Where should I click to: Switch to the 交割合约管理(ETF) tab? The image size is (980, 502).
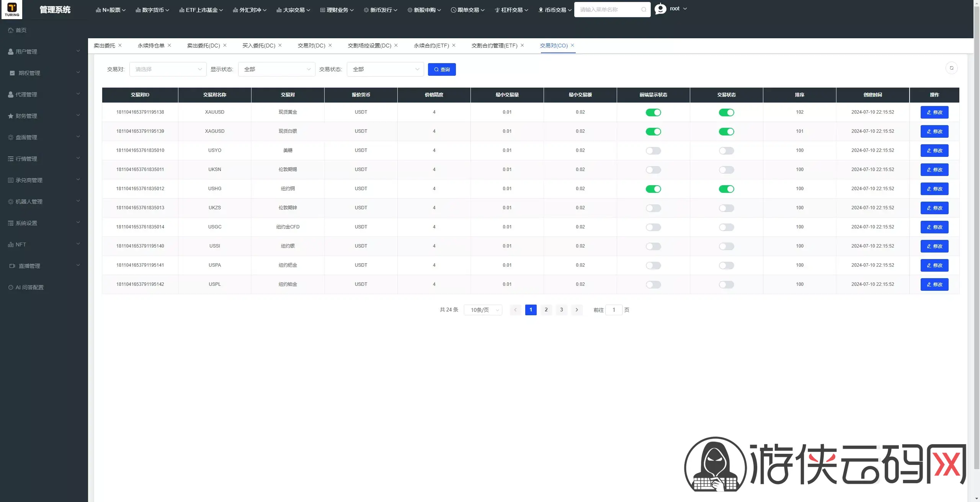495,46
